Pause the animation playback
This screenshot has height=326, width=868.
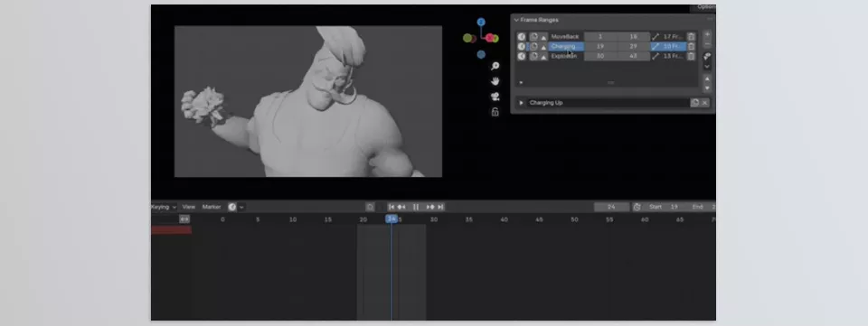pyautogui.click(x=416, y=207)
